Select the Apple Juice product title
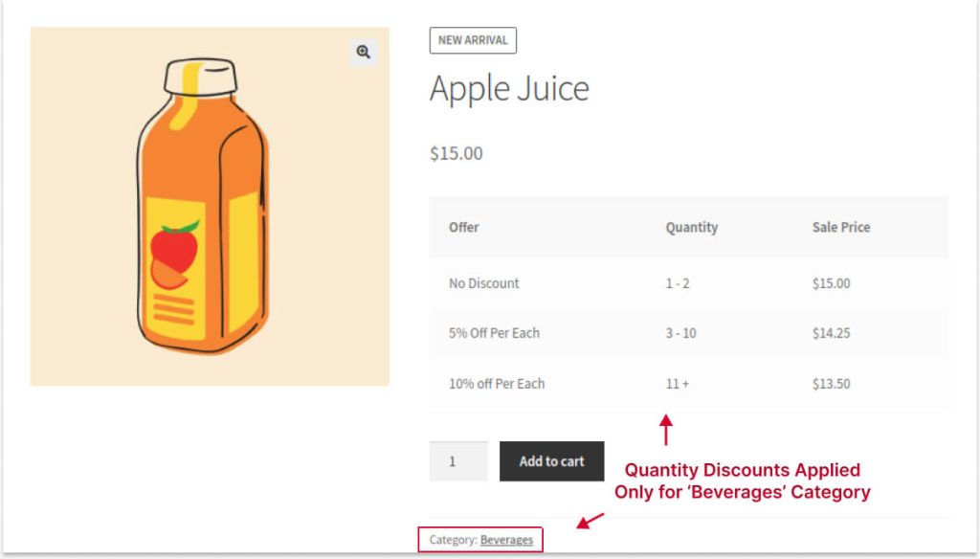This screenshot has width=980, height=559. point(509,88)
